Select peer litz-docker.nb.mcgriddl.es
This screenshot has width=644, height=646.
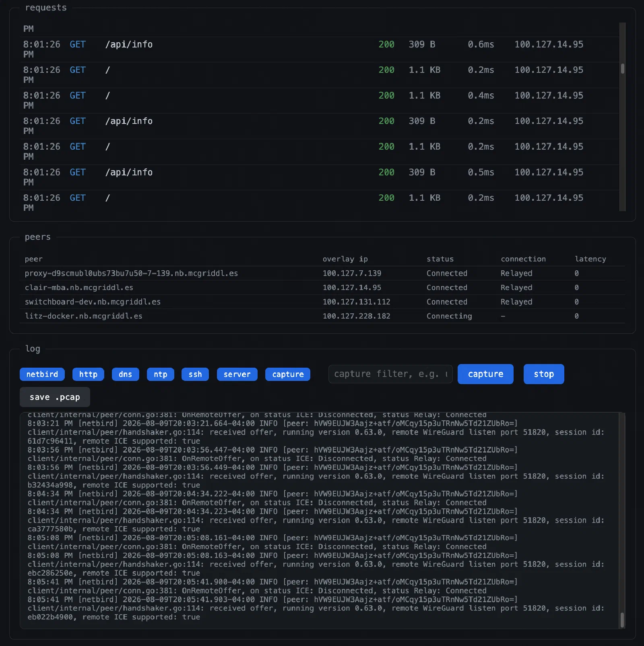[83, 316]
